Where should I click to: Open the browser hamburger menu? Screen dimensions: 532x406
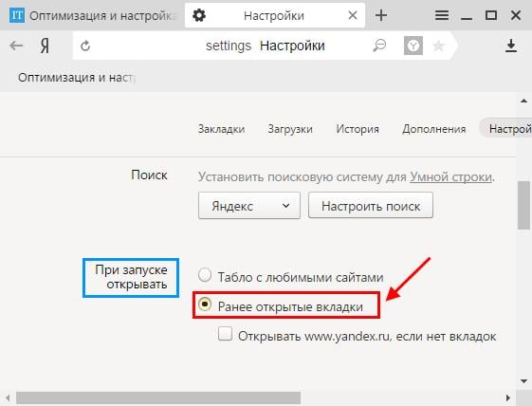point(442,15)
